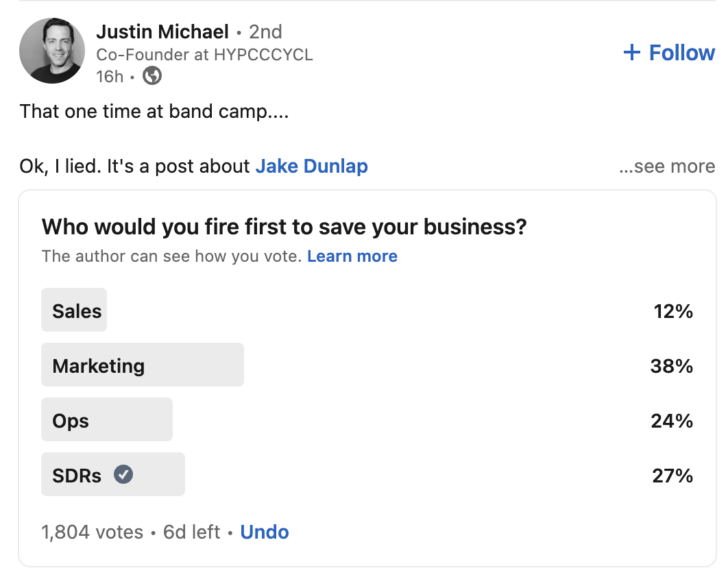Click the plus icon beside Follow
This screenshot has height=577, width=728.
click(x=631, y=52)
